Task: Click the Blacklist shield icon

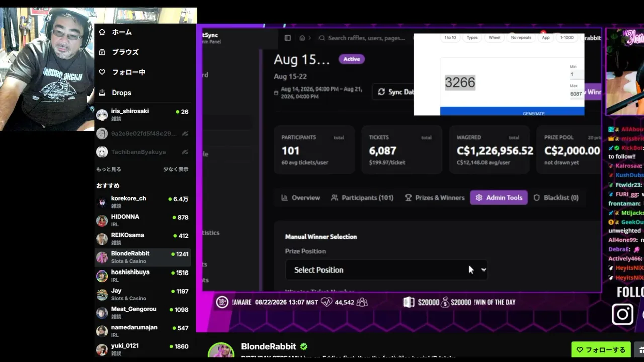Action: coord(537,198)
